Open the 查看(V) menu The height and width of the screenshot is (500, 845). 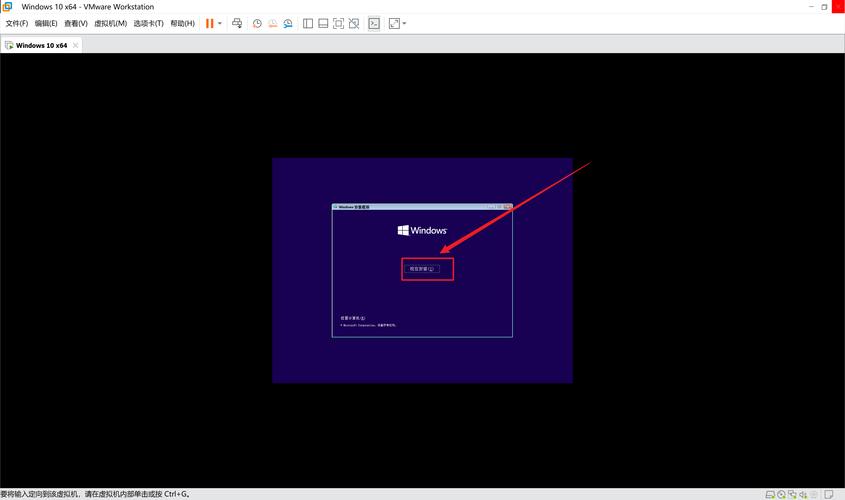coord(75,24)
